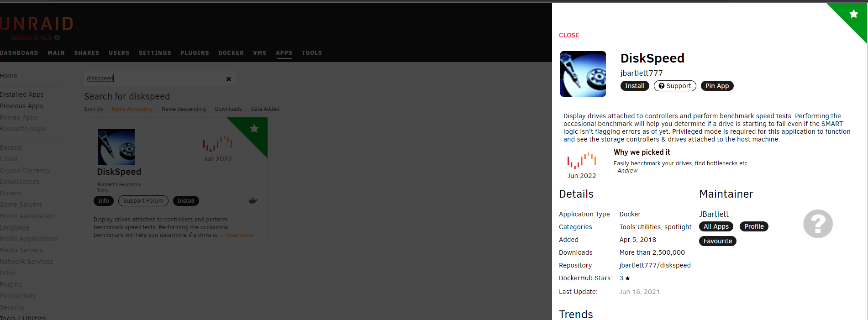Open Favourite Repo in the sidebar
This screenshot has height=320, width=868.
pos(22,129)
